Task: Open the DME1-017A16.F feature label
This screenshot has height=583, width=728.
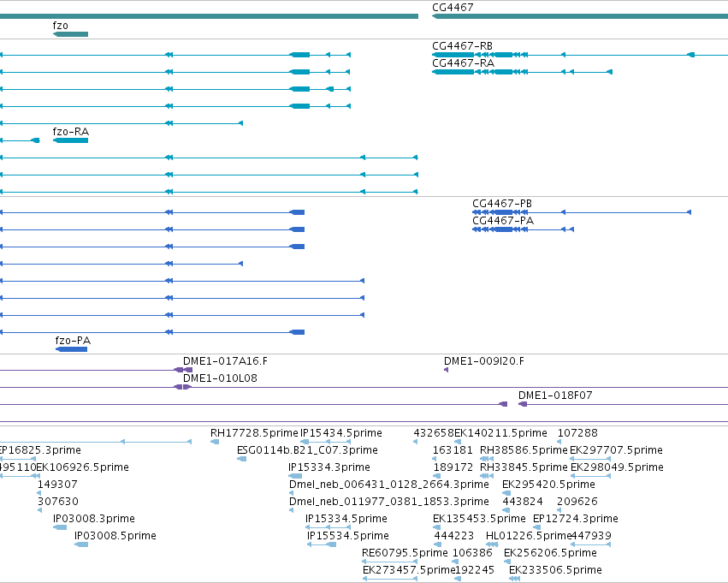Action: click(225, 361)
